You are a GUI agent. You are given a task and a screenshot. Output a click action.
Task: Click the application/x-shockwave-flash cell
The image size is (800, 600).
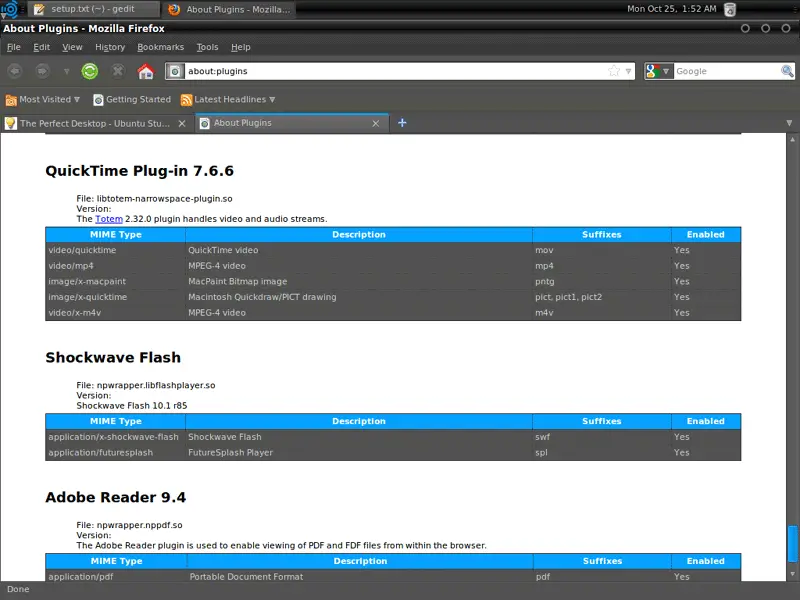(x=115, y=437)
